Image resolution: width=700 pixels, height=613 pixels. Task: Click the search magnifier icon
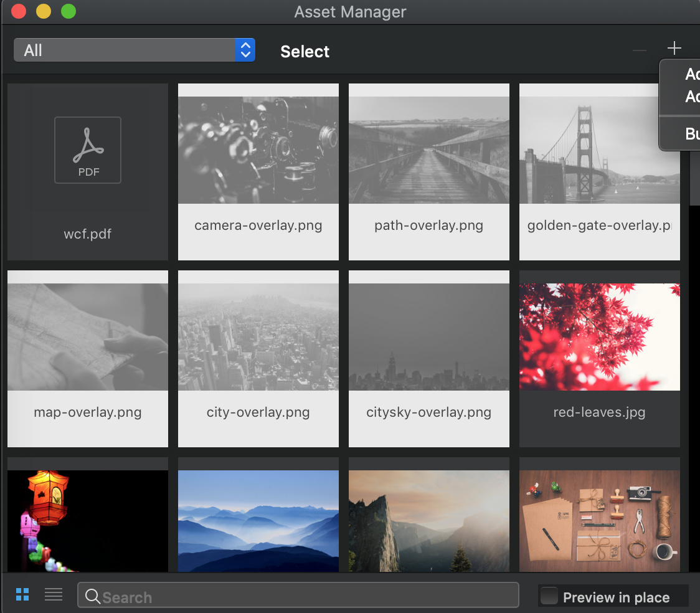(x=93, y=596)
